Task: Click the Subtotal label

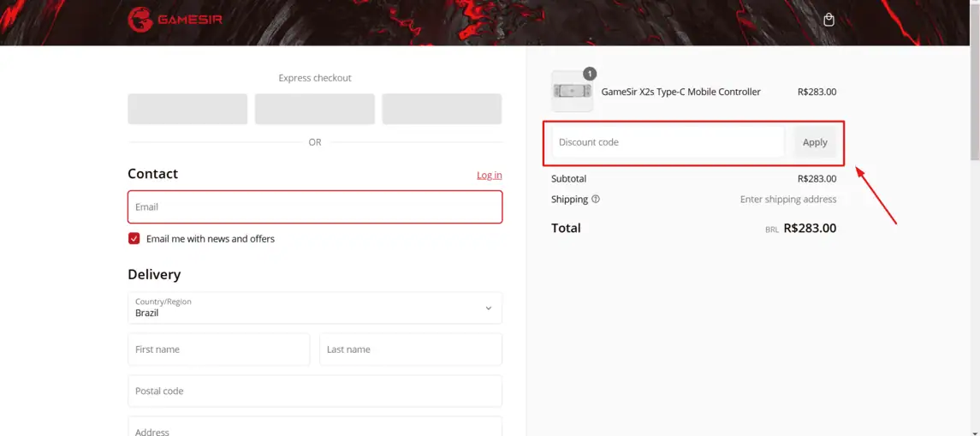Action: (x=569, y=179)
